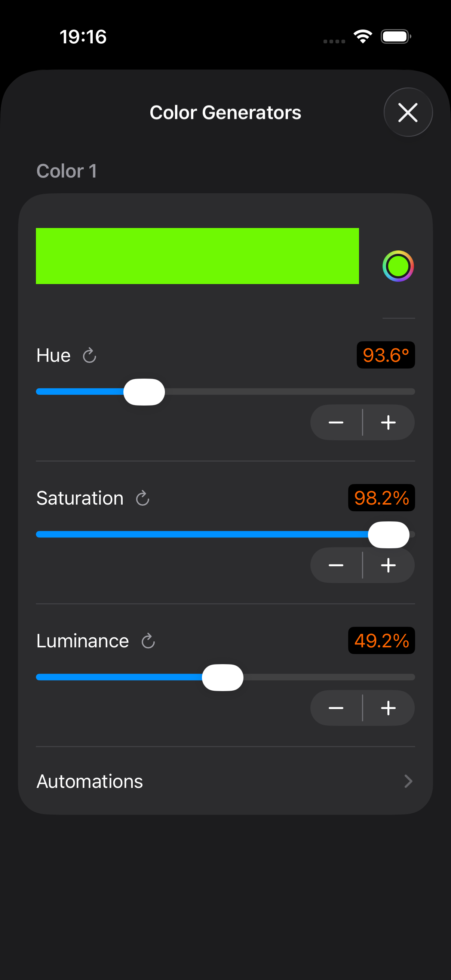Edit the 93.6° Hue value field
The width and height of the screenshot is (451, 980).
(386, 355)
